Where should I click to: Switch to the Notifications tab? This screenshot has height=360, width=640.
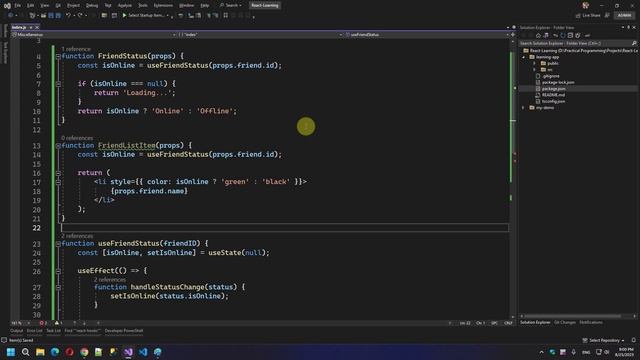pos(591,322)
